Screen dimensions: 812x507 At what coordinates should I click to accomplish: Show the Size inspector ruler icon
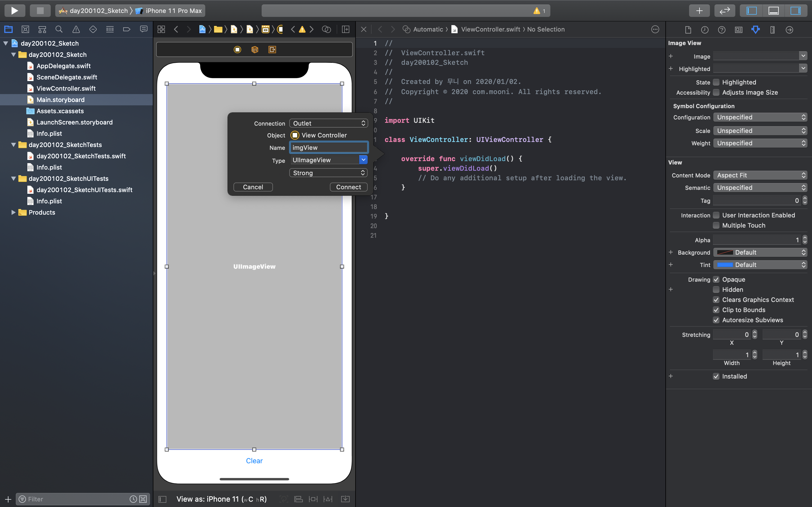tap(773, 30)
